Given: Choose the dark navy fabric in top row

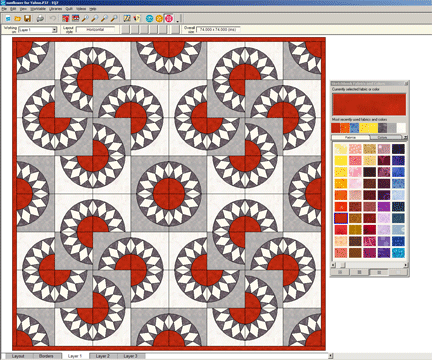Looking at the screenshot, I should click(398, 149).
